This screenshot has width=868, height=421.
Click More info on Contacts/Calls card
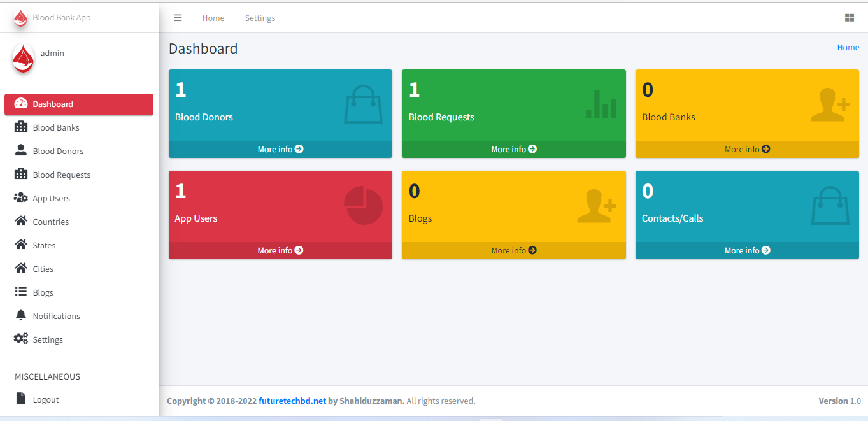point(747,250)
